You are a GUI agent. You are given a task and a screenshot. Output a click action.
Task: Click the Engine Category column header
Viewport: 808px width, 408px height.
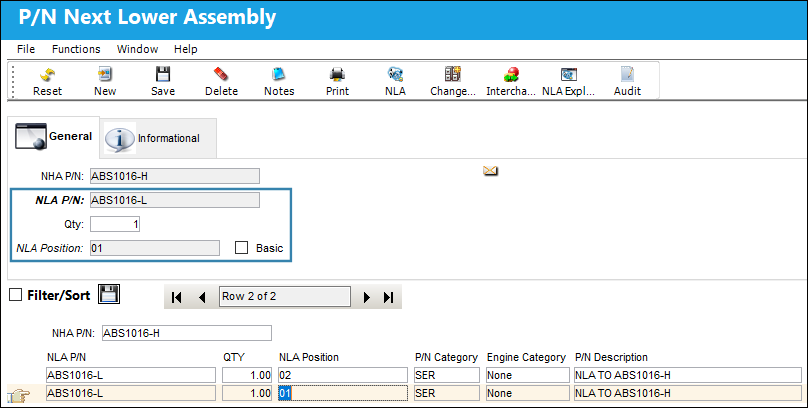coord(526,358)
